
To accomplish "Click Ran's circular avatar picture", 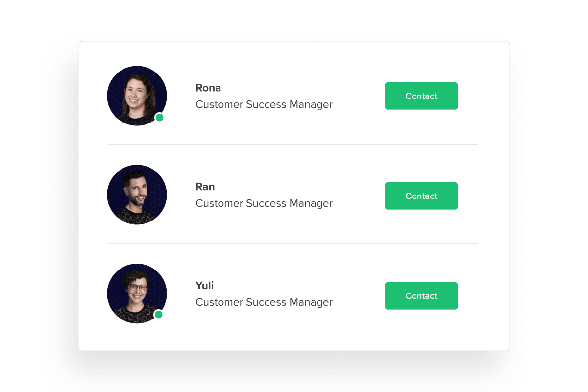I will coord(137,195).
